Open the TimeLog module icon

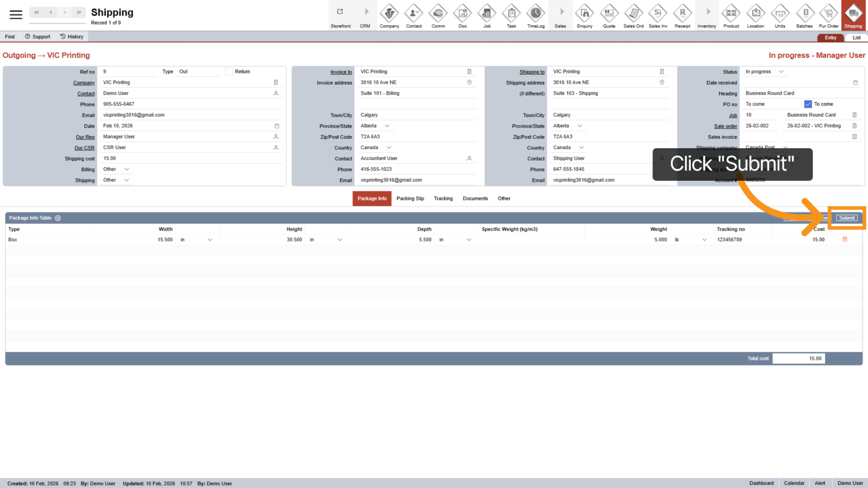click(x=535, y=15)
